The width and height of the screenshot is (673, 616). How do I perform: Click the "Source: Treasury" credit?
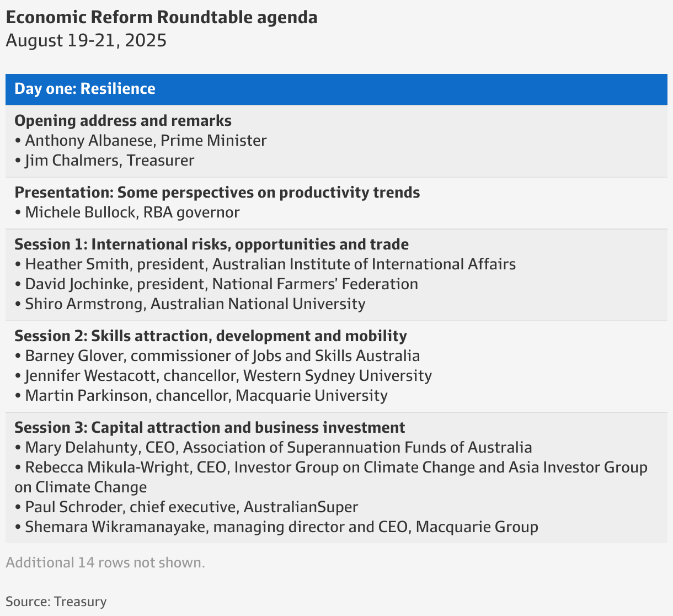click(56, 602)
